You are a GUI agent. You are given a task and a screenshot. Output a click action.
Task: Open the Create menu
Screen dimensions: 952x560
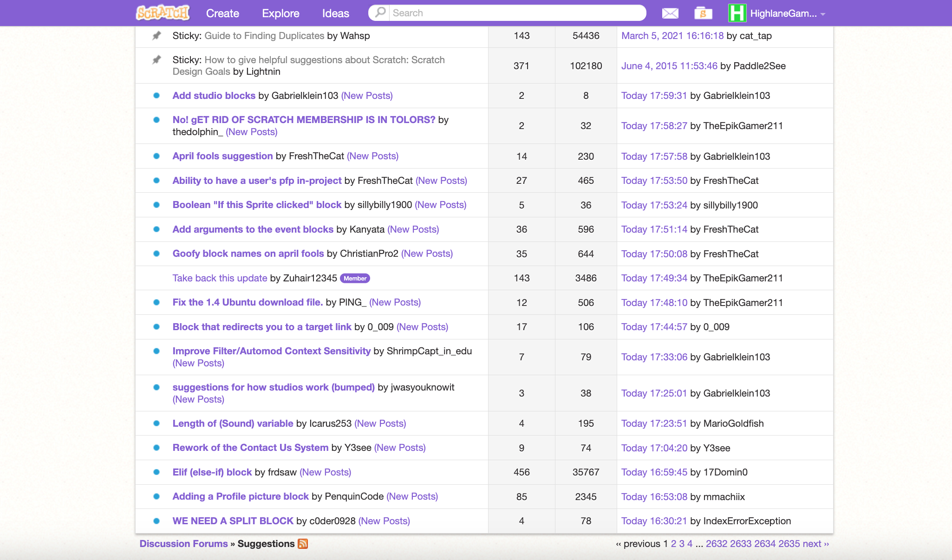222,13
